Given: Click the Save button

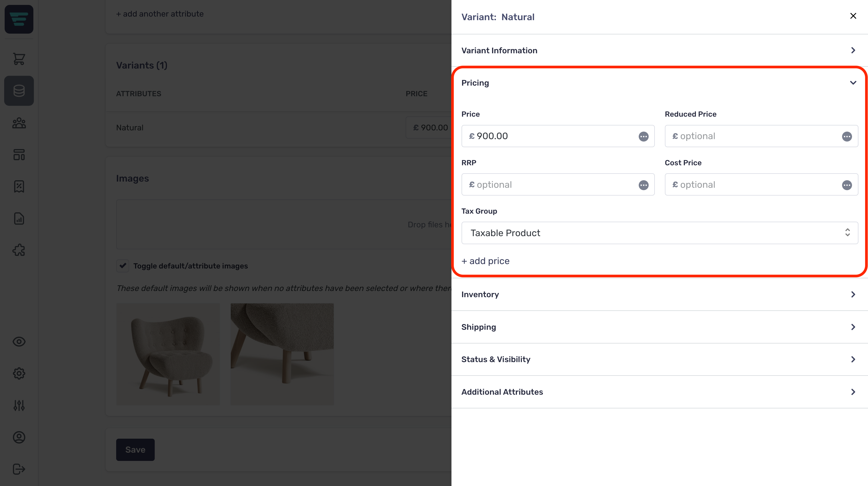Looking at the screenshot, I should point(135,450).
